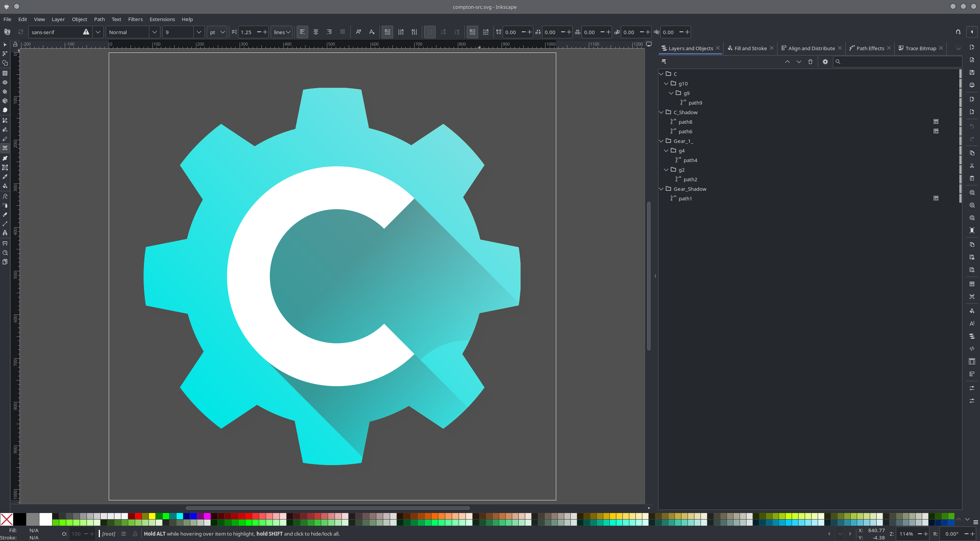Select the Rectangle tool
The image size is (980, 541).
[5, 73]
